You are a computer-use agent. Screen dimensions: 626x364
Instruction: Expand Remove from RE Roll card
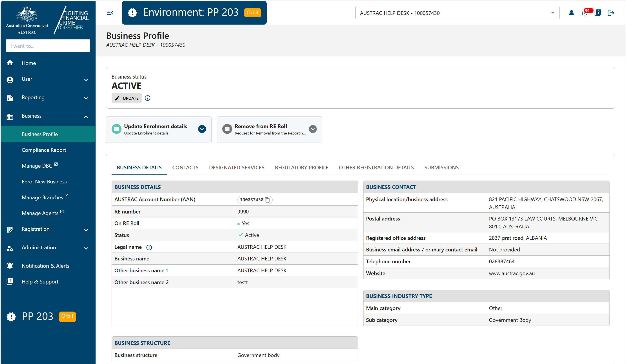(x=313, y=129)
